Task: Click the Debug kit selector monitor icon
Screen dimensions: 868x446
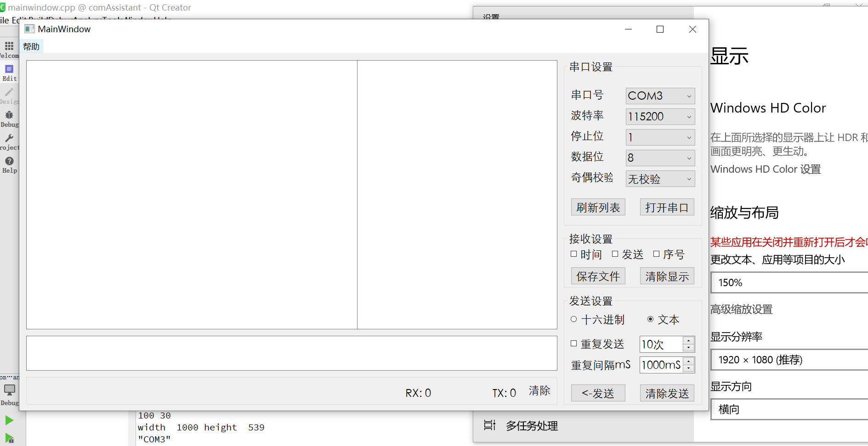Action: click(9, 390)
